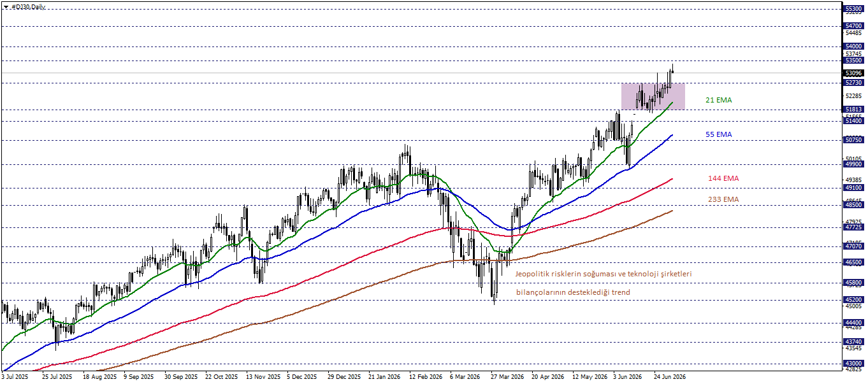This screenshot has width=868, height=384.
Task: Select the current price tag 53096
Action: (x=854, y=73)
